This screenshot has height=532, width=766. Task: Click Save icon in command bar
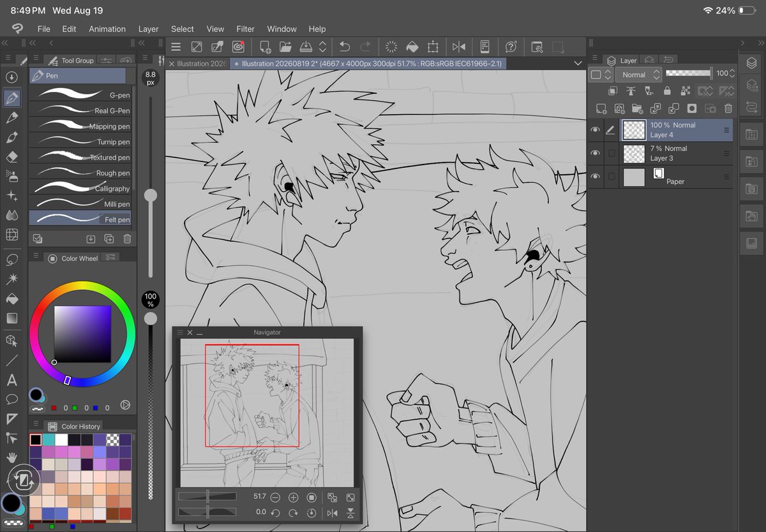click(x=306, y=47)
